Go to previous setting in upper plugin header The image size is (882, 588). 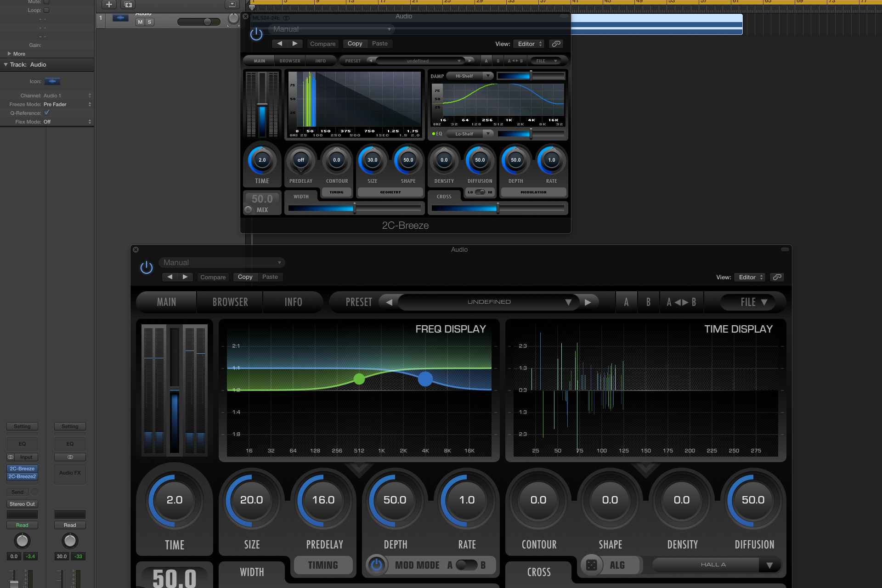pos(280,44)
